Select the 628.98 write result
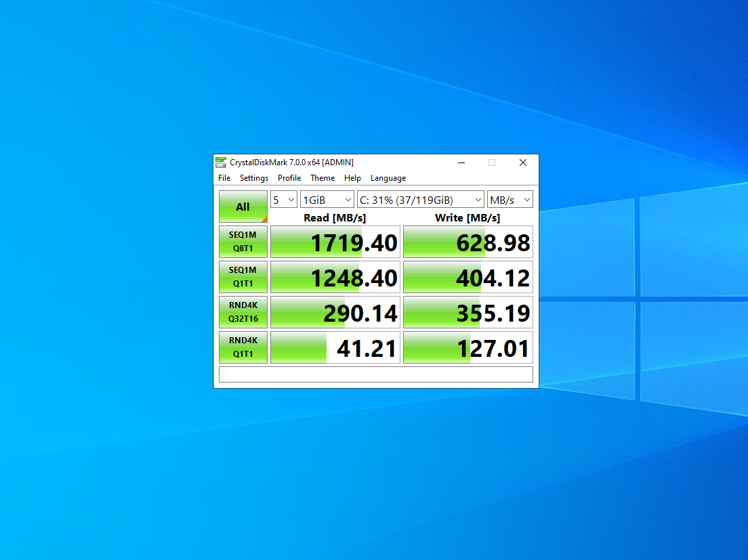748x560 pixels. (x=468, y=242)
